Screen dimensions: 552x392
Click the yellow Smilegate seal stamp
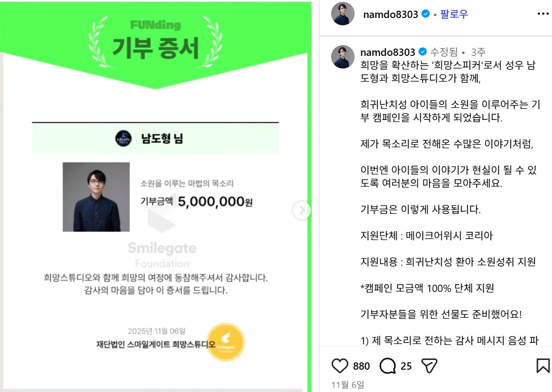(226, 342)
